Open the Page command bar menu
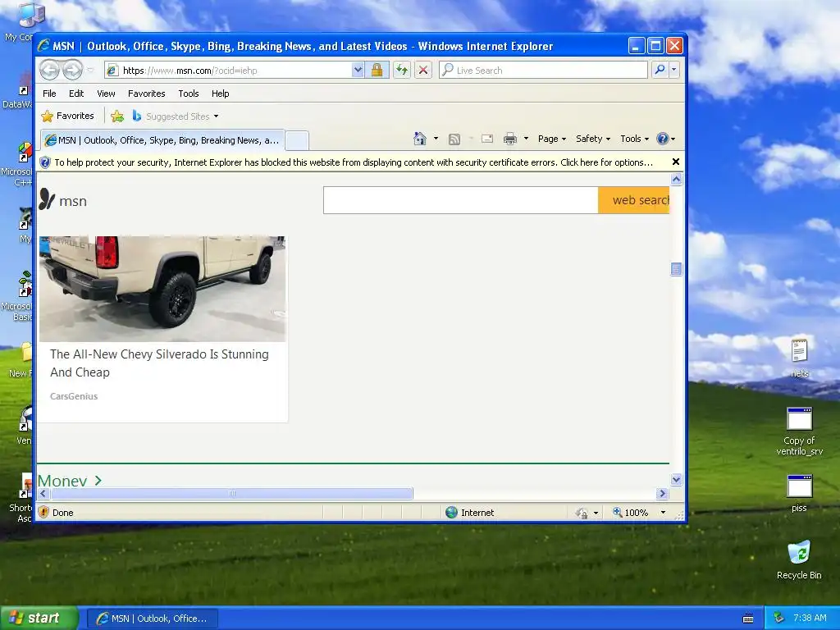Screen dimensions: 840x630 552,139
